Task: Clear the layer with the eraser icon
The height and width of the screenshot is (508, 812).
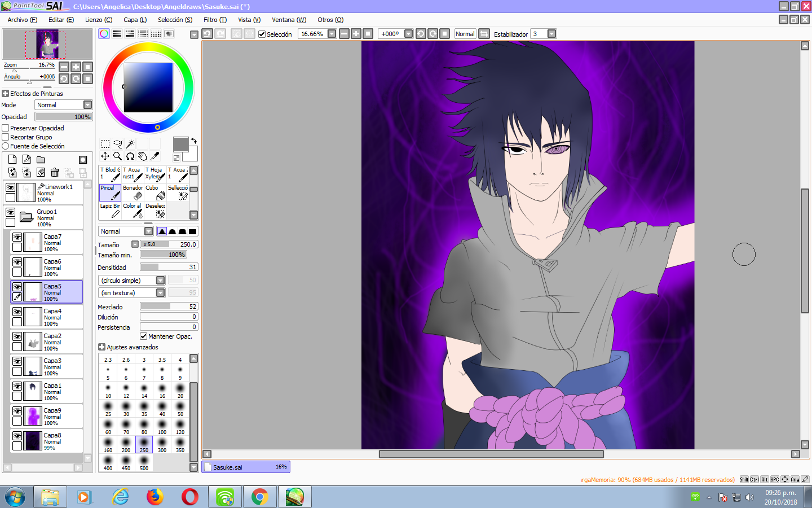Action: tap(41, 172)
